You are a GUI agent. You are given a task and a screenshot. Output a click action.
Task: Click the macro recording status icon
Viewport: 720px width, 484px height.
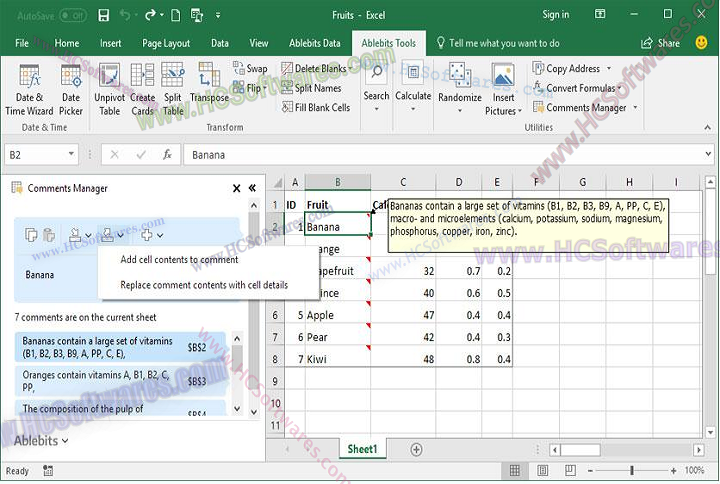click(x=48, y=470)
